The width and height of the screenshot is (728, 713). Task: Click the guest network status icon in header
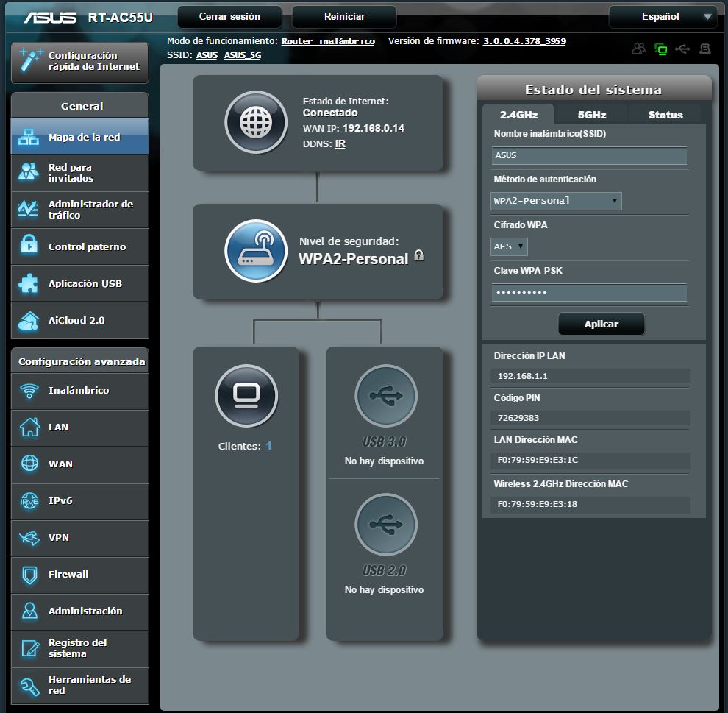pos(639,49)
